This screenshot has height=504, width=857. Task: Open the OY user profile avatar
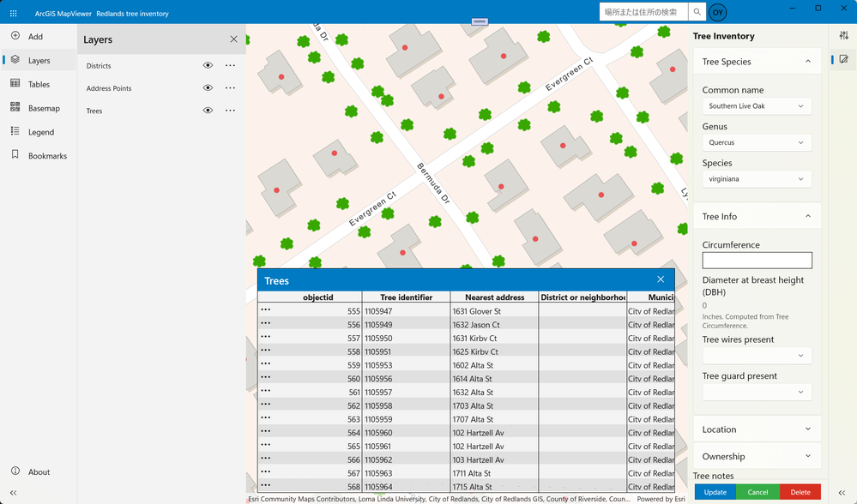click(718, 12)
